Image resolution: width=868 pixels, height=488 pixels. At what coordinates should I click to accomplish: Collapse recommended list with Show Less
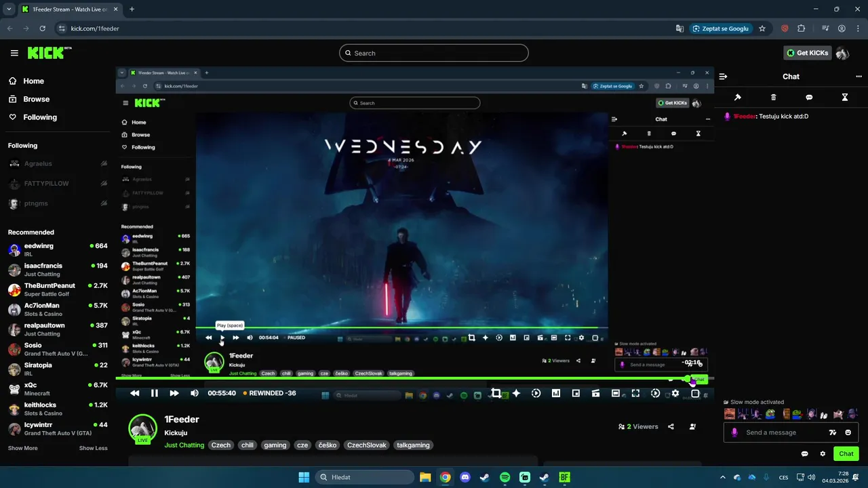tap(93, 448)
